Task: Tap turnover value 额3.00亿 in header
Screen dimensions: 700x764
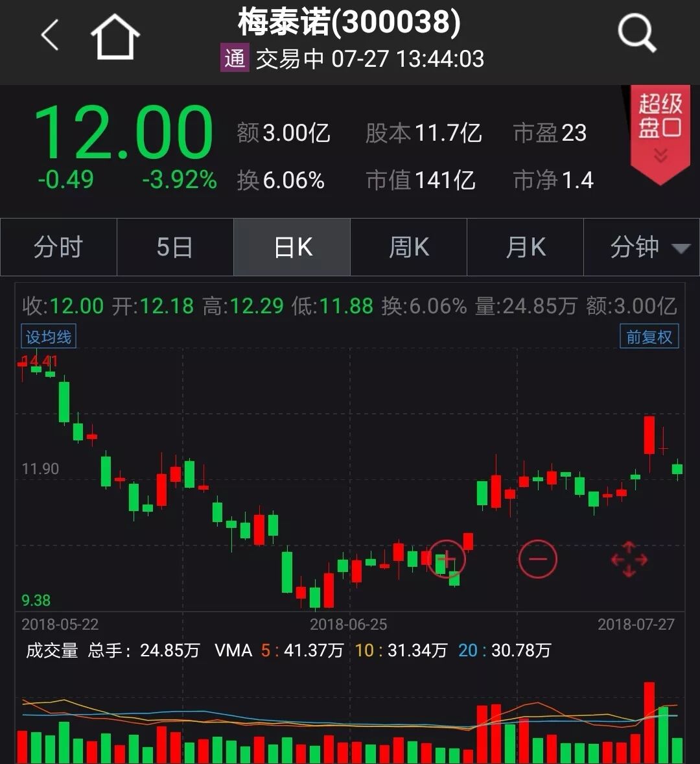Action: [283, 132]
